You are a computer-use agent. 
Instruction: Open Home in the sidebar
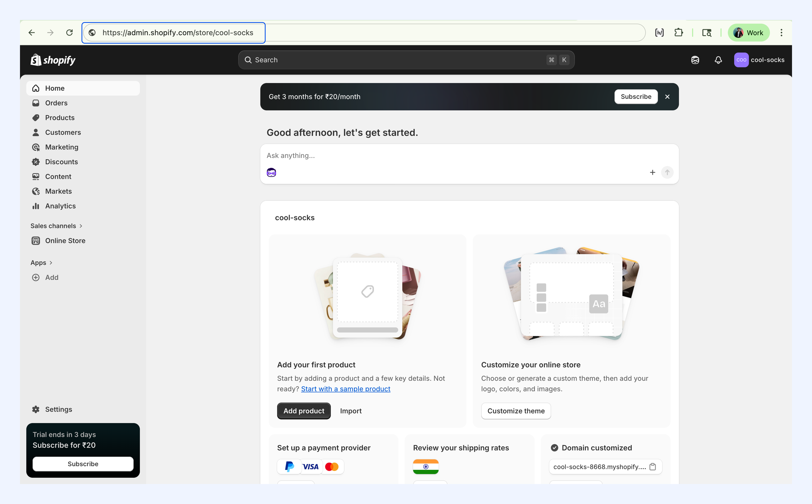(x=83, y=88)
